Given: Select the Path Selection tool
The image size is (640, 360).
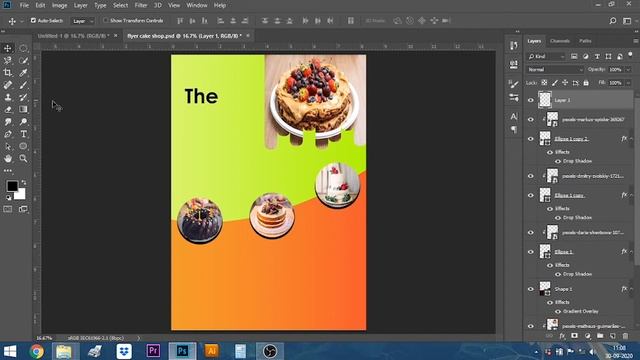Looking at the screenshot, I should 8,146.
